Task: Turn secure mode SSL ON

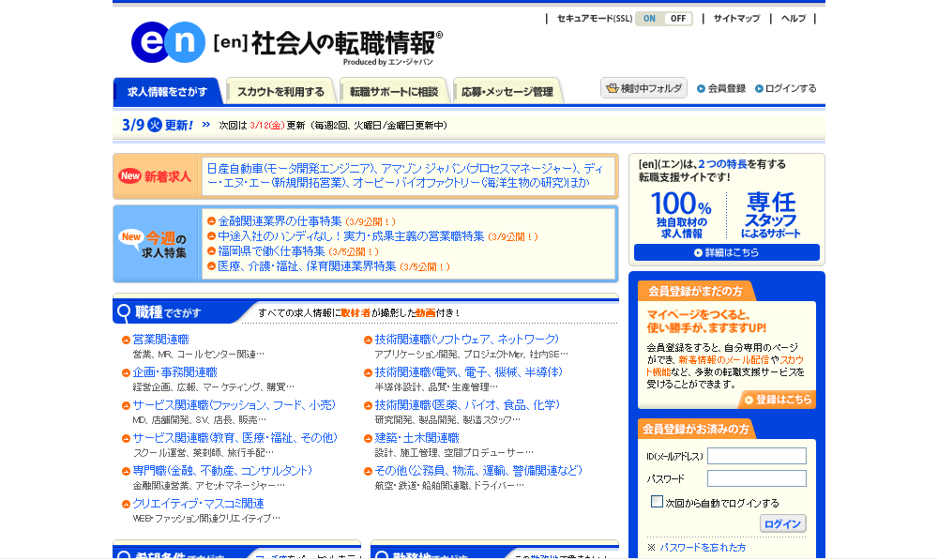Action: click(650, 19)
